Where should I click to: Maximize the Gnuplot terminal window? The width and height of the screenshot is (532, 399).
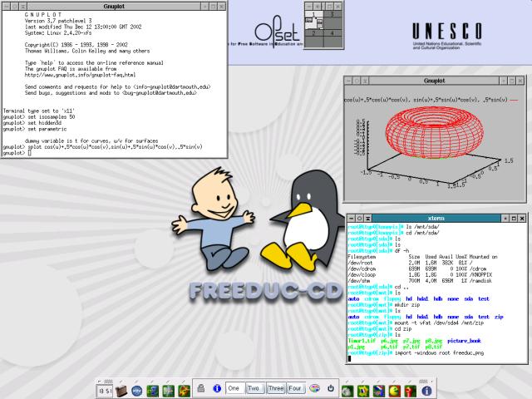[x=213, y=7]
